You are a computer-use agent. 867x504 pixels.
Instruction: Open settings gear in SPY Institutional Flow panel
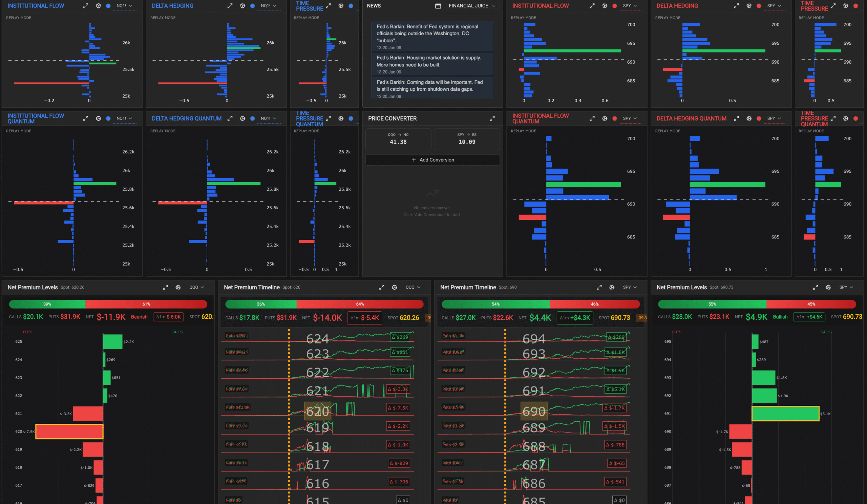(x=605, y=6)
